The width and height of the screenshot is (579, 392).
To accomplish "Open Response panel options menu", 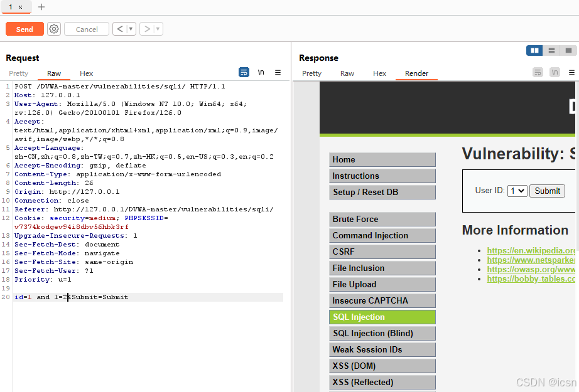I will (x=571, y=73).
